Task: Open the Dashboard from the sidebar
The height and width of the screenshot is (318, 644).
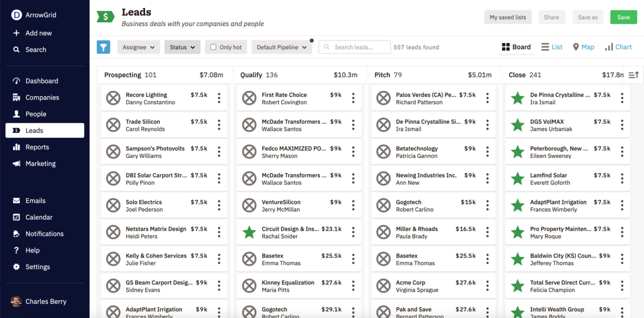Action: point(42,81)
